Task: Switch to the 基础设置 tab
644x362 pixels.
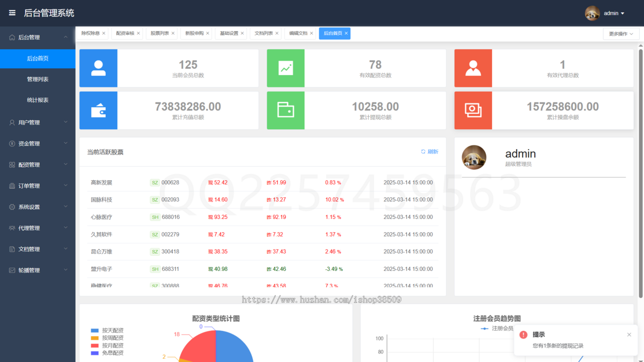Action: [229, 33]
